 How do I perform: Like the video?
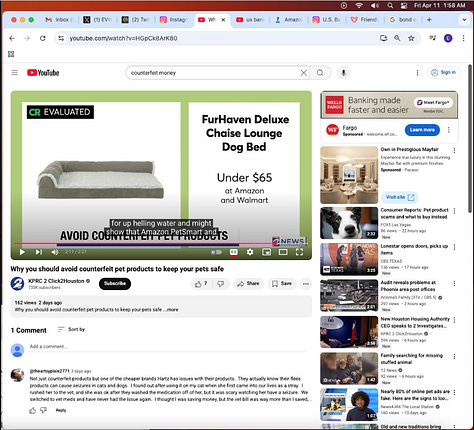pos(201,284)
